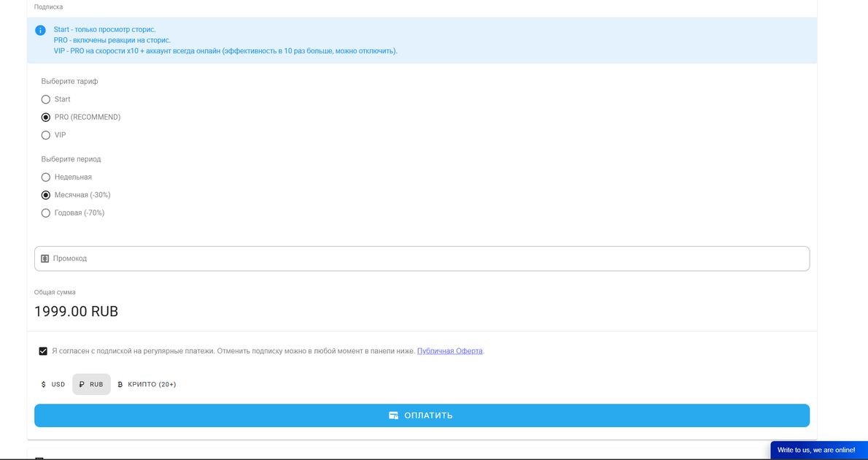This screenshot has width=868, height=460.
Task: Click the ruble sign icon for RUB
Action: pos(82,385)
